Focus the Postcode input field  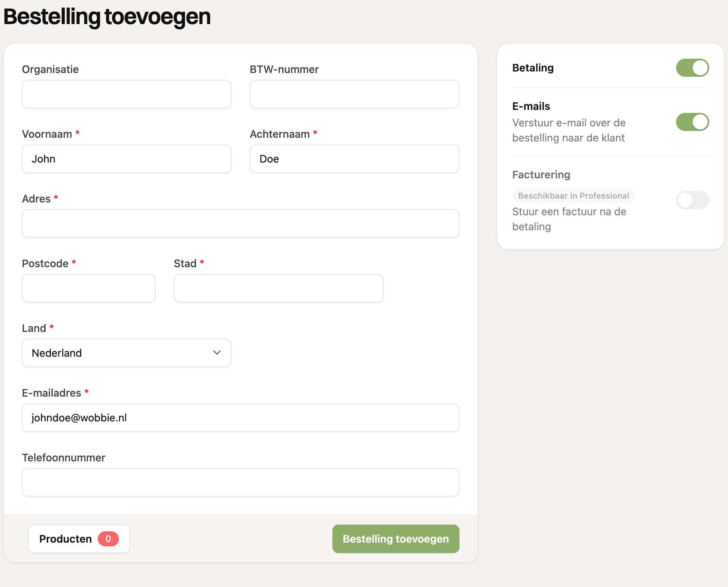click(x=89, y=288)
